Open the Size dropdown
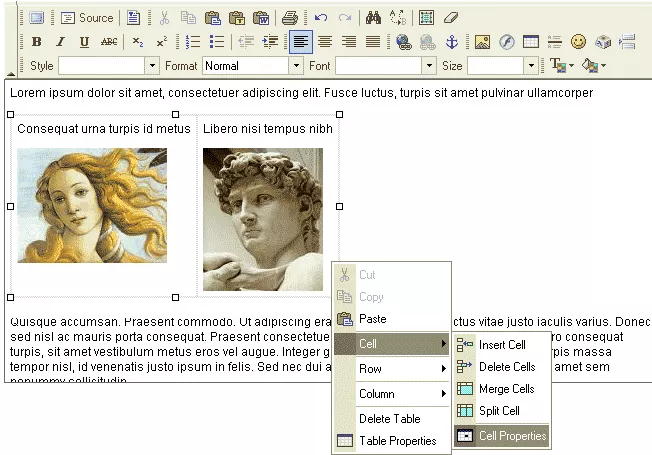The width and height of the screenshot is (652, 455). [502, 66]
